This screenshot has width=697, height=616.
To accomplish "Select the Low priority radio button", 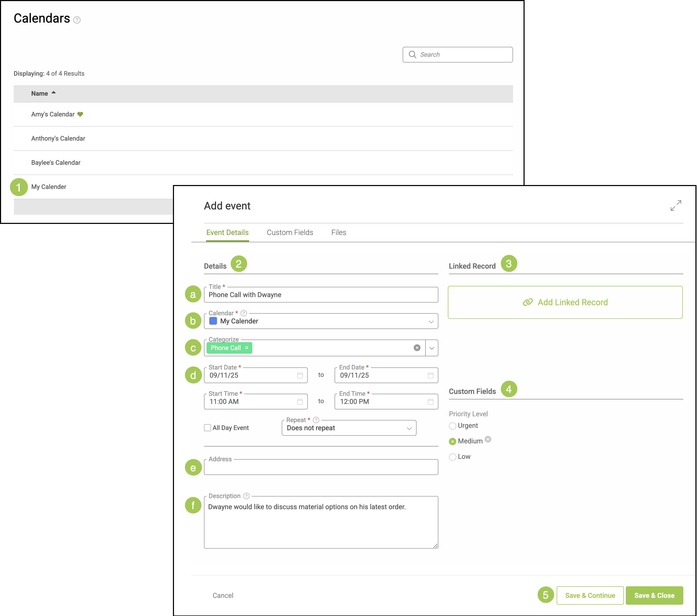I will (x=453, y=457).
